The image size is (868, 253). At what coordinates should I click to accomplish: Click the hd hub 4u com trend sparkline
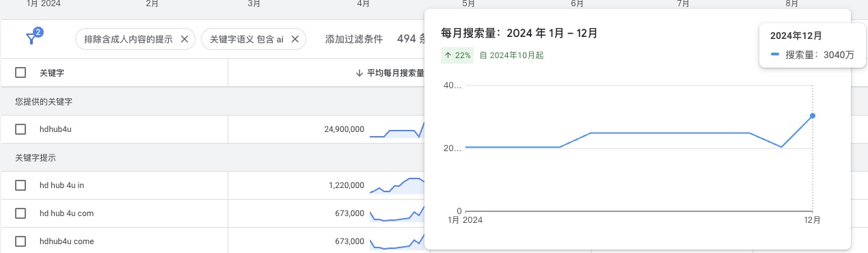[x=397, y=213]
